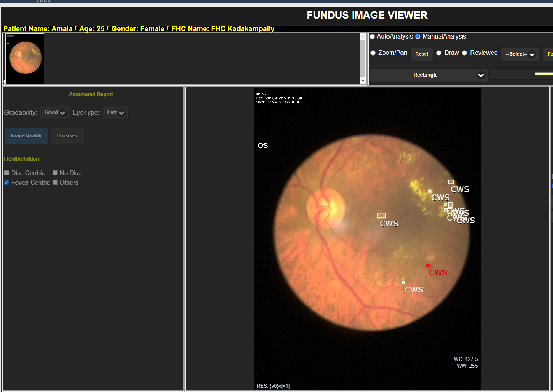
Task: Check the Disc Centric checkbox
Action: click(7, 173)
